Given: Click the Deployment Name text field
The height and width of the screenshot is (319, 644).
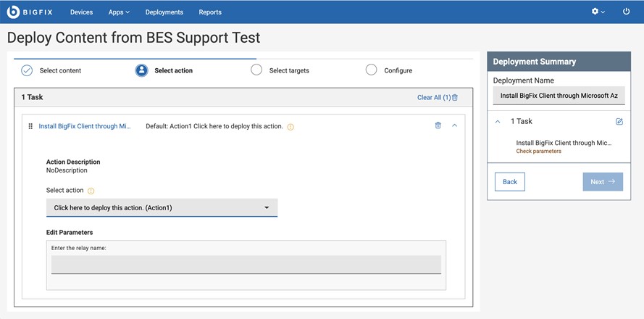Looking at the screenshot, I should pos(559,96).
